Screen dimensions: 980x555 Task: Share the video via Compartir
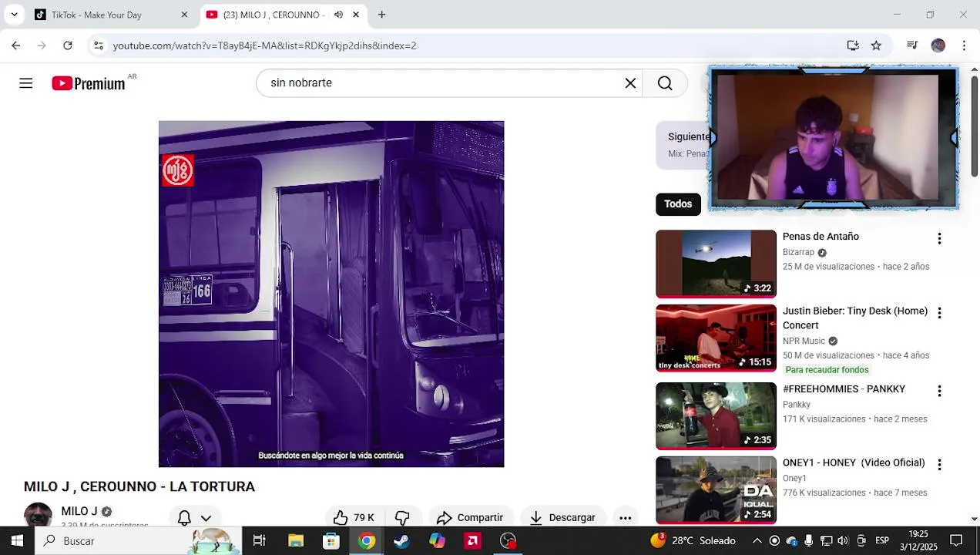click(x=469, y=517)
